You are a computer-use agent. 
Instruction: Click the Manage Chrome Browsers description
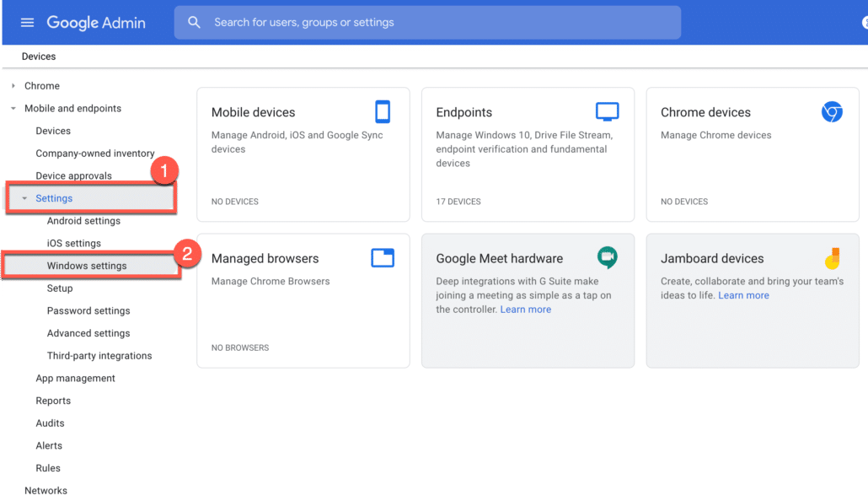(271, 282)
